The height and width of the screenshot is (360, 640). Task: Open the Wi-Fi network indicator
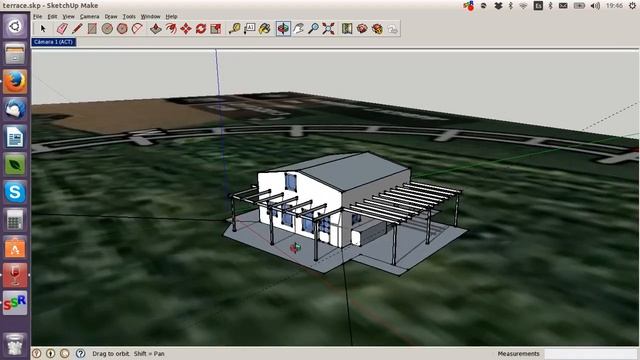[x=523, y=6]
